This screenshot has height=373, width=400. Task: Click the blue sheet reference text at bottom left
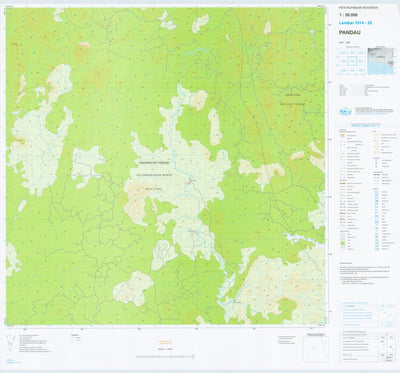tap(14, 361)
